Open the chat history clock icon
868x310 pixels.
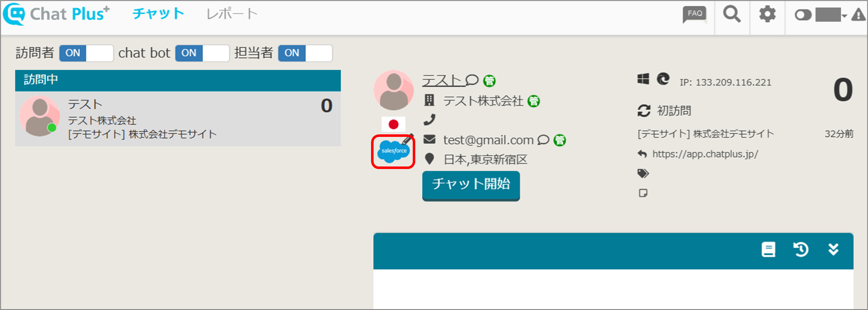pyautogui.click(x=800, y=250)
